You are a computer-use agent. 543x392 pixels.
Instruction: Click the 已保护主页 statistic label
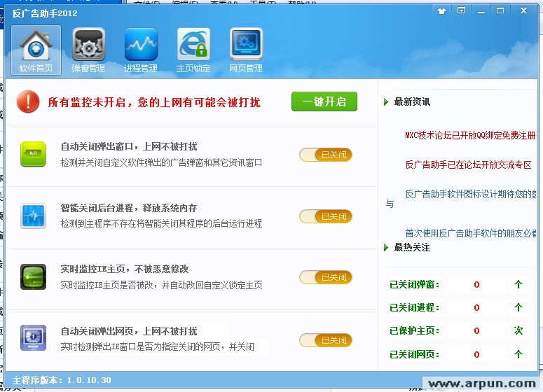pyautogui.click(x=415, y=331)
